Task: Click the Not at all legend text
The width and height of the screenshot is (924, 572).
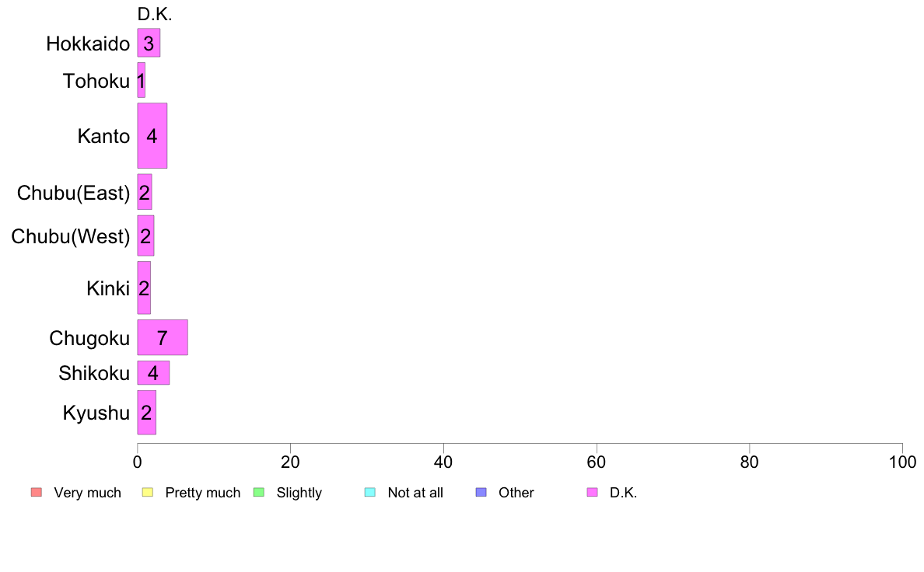Action: point(415,493)
